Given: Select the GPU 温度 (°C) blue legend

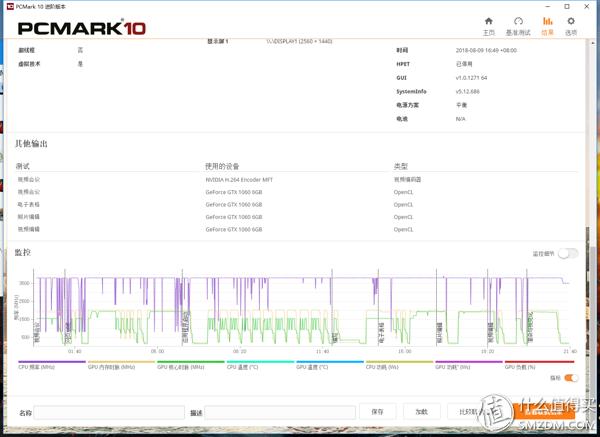Looking at the screenshot, I should [329, 365].
